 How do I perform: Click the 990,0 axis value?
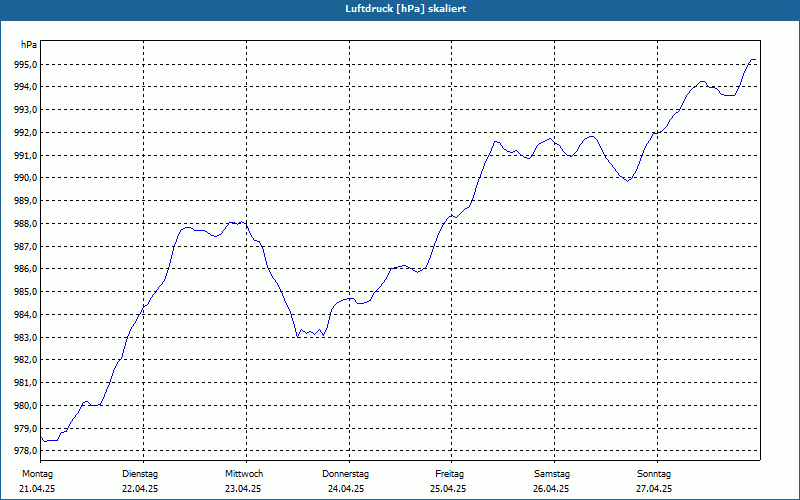(24, 178)
